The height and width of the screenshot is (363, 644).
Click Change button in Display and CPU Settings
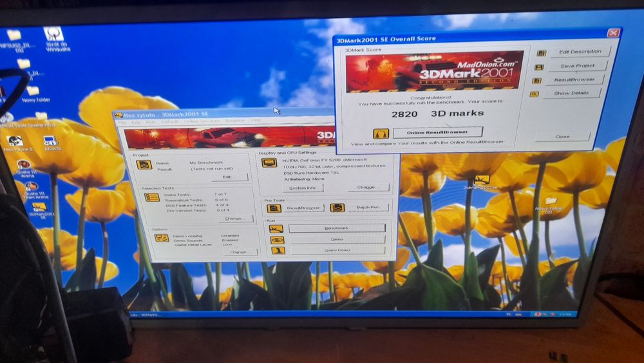[x=367, y=187]
